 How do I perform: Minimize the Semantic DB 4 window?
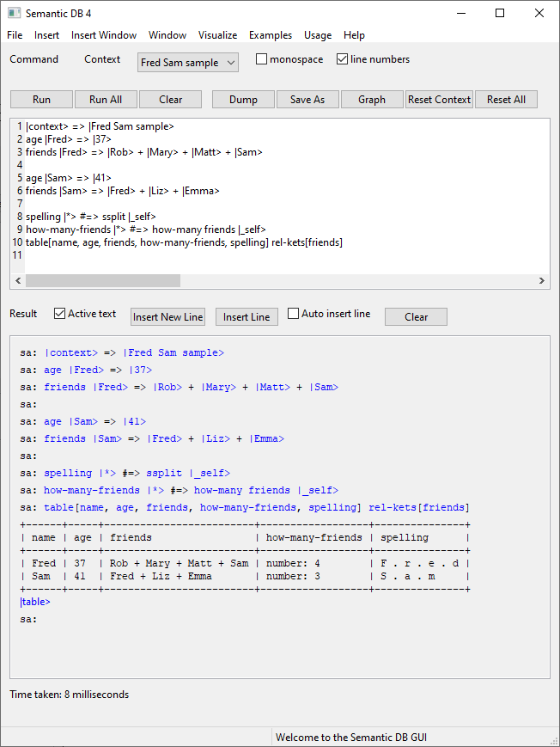pyautogui.click(x=460, y=13)
